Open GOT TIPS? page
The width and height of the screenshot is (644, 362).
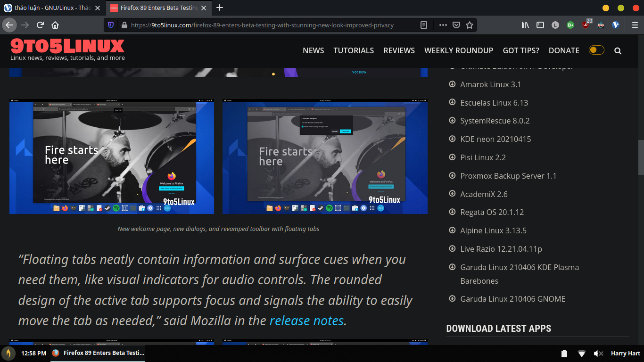pos(521,50)
